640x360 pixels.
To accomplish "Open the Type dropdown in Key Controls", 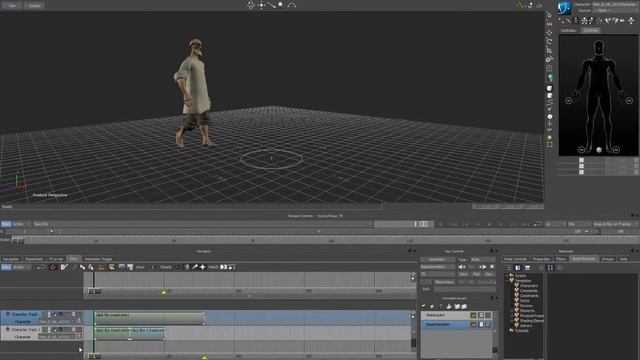I will (482, 260).
